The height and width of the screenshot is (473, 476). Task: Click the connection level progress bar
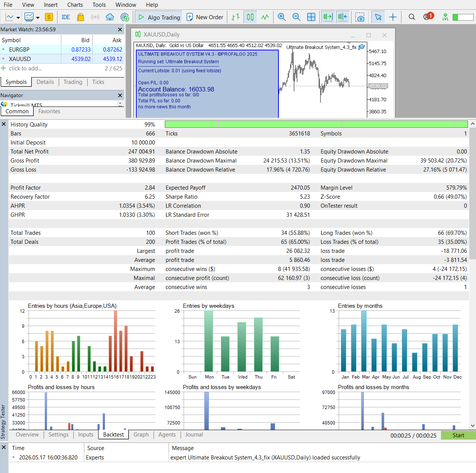(x=463, y=17)
